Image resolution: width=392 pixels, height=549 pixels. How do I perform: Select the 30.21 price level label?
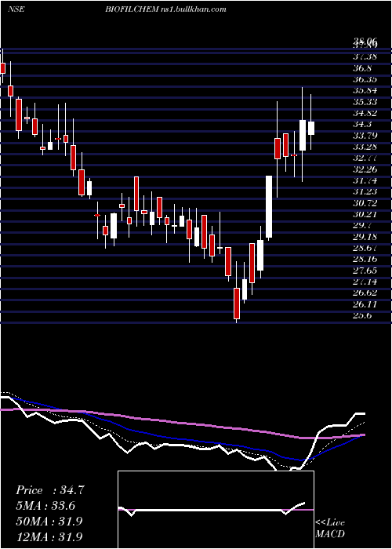point(365,214)
